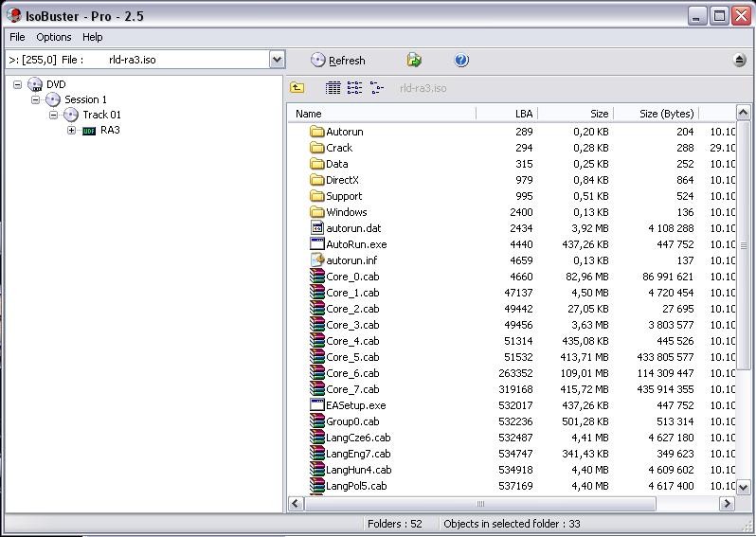Click the LangPol5.cab file name
Screen dimensions: 756x537
356,486
